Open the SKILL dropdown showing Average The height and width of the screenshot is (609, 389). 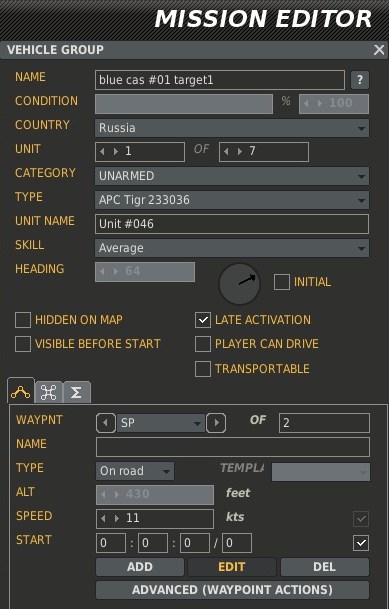(x=232, y=248)
